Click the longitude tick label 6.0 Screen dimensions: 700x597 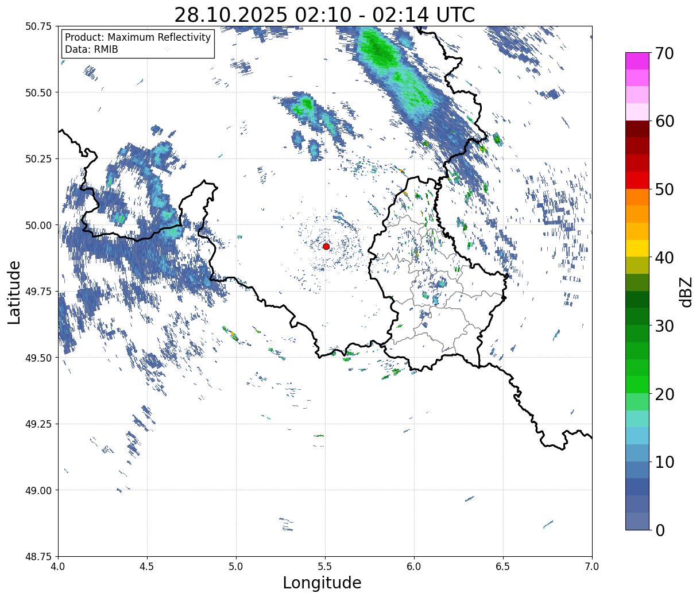pyautogui.click(x=414, y=567)
